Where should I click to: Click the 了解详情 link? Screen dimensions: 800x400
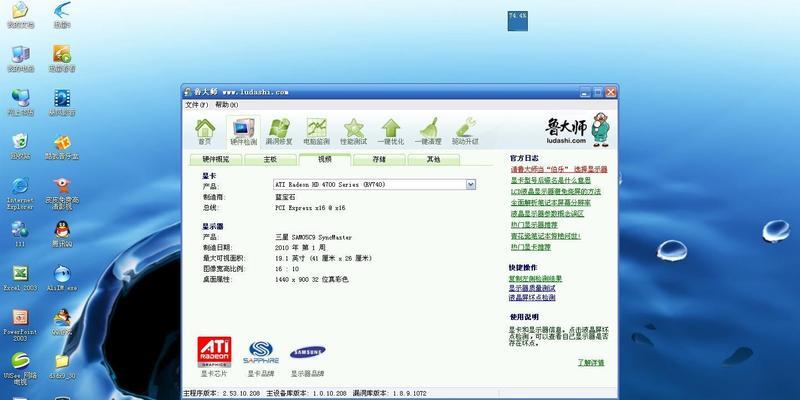tap(591, 363)
